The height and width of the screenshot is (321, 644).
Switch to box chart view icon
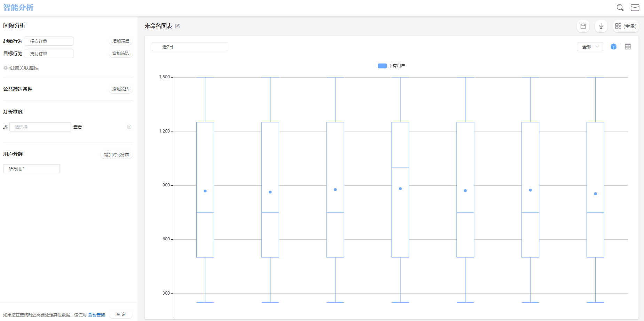613,47
